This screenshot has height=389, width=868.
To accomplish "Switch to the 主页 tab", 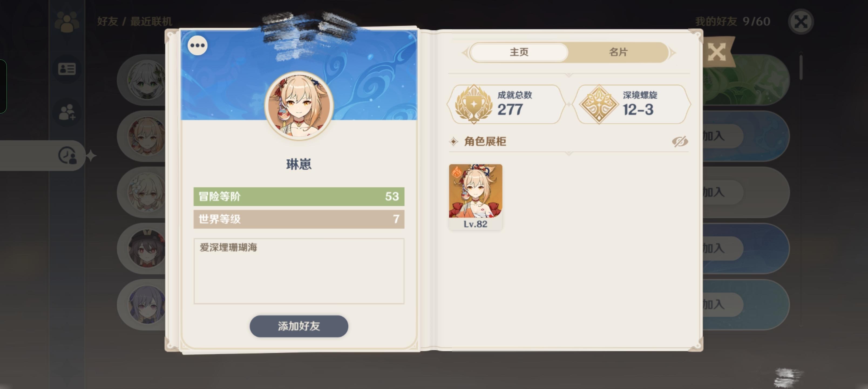I will pos(519,52).
